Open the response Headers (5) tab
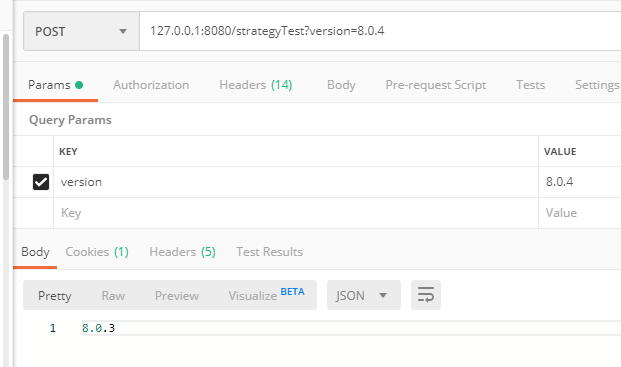 pos(182,252)
